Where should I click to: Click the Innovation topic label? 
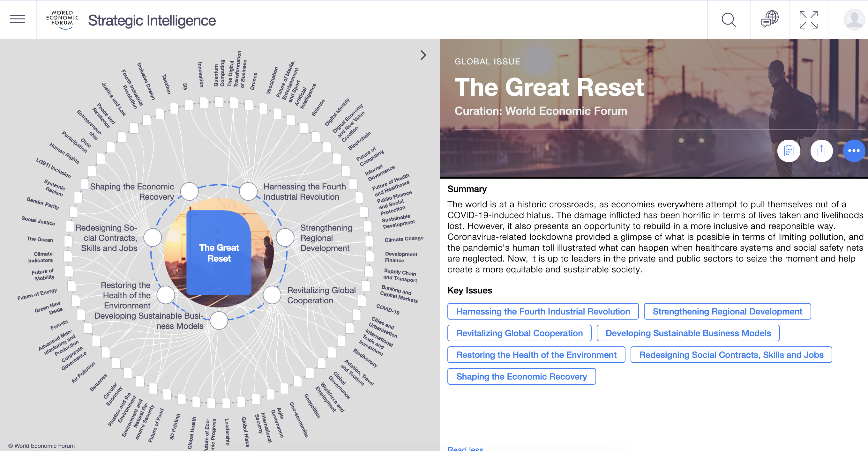(200, 74)
